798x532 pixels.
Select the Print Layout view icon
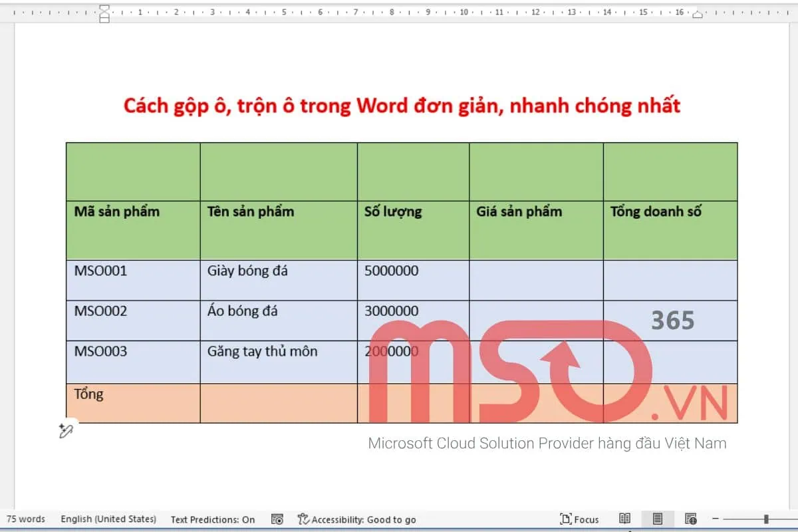pyautogui.click(x=658, y=519)
